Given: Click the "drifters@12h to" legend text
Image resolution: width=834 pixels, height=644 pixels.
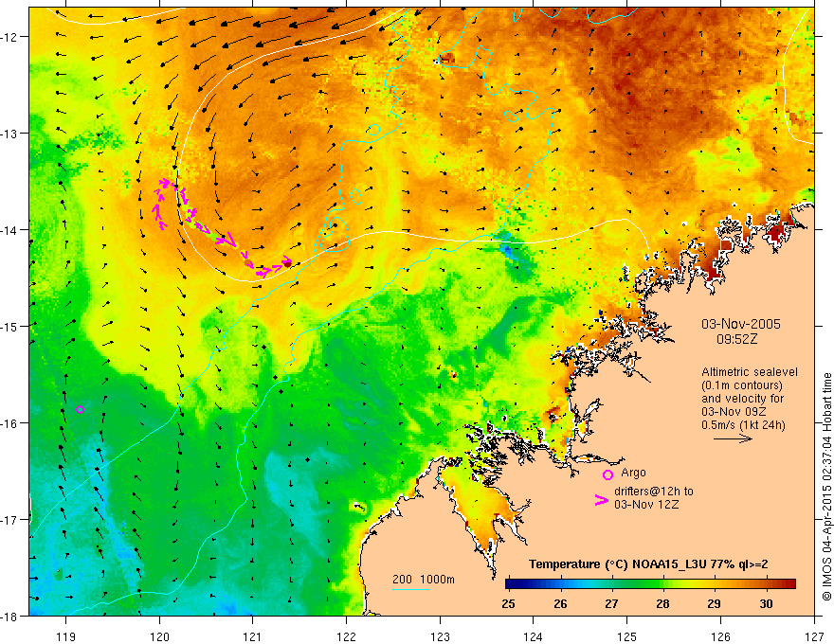Looking at the screenshot, I should (654, 492).
